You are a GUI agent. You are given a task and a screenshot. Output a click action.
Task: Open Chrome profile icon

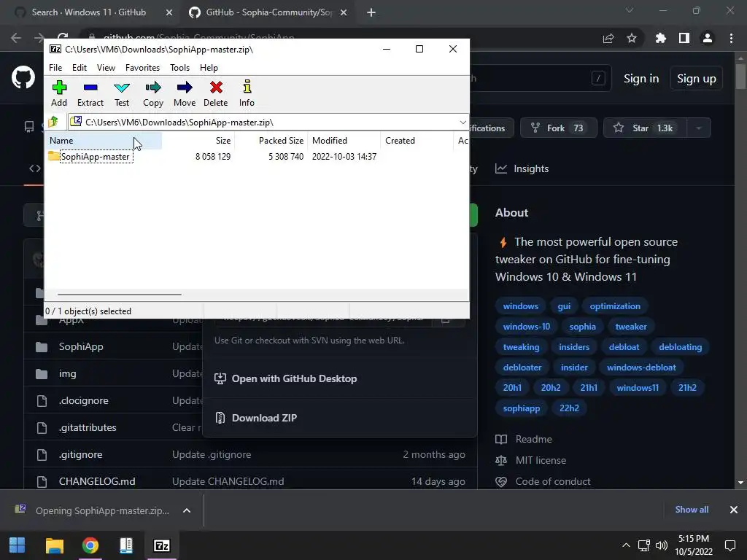tap(708, 38)
